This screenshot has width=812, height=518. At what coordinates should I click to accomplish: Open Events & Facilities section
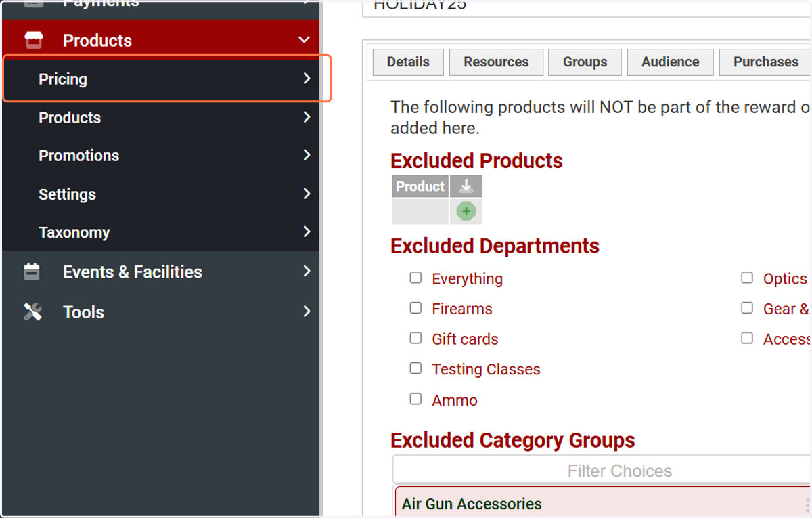161,272
